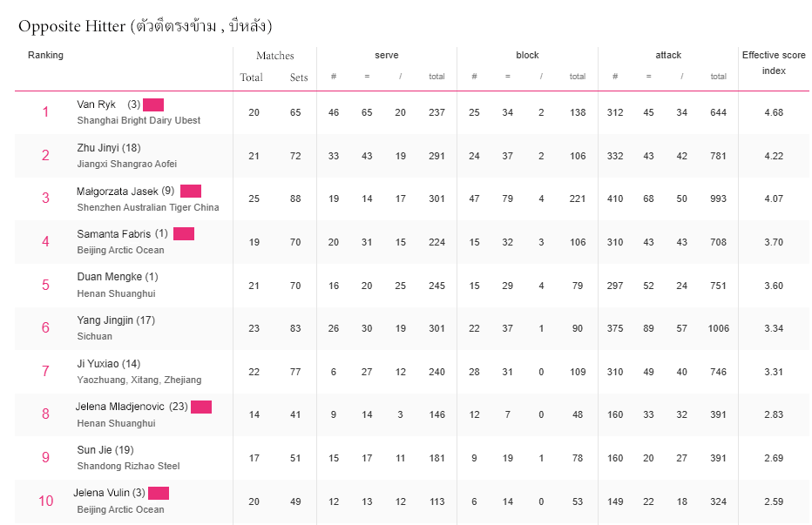Image resolution: width=812 pixels, height=525 pixels.
Task: Click the serve group header
Action: pos(386,55)
